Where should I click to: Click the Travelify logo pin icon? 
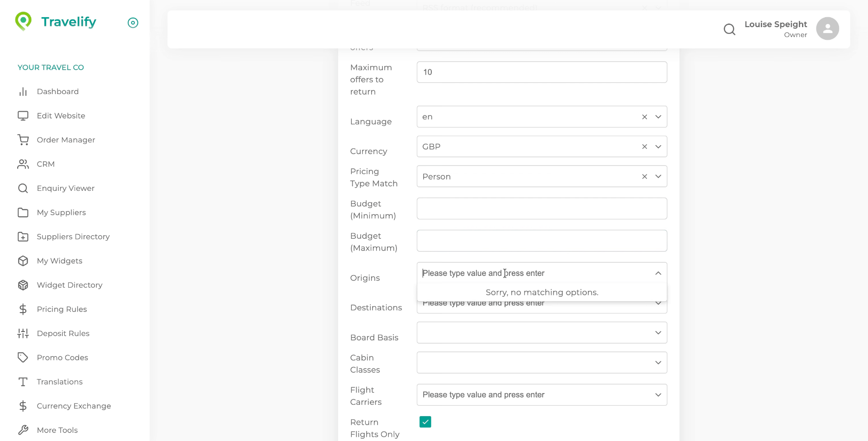[23, 21]
